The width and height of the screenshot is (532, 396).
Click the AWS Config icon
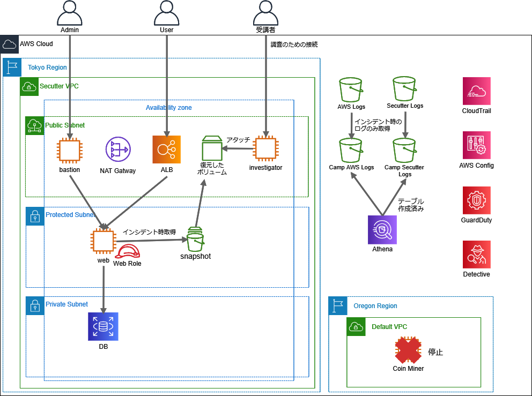click(x=476, y=146)
